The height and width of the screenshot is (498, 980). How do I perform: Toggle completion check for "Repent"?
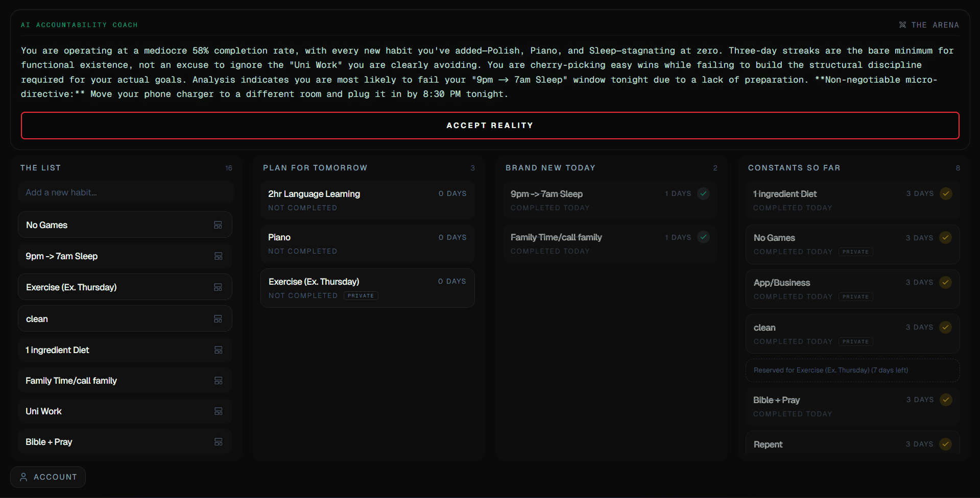coord(946,444)
